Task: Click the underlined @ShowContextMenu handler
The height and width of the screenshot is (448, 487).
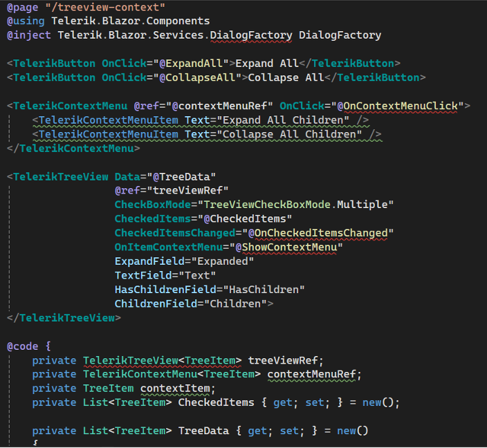Action: tap(286, 247)
